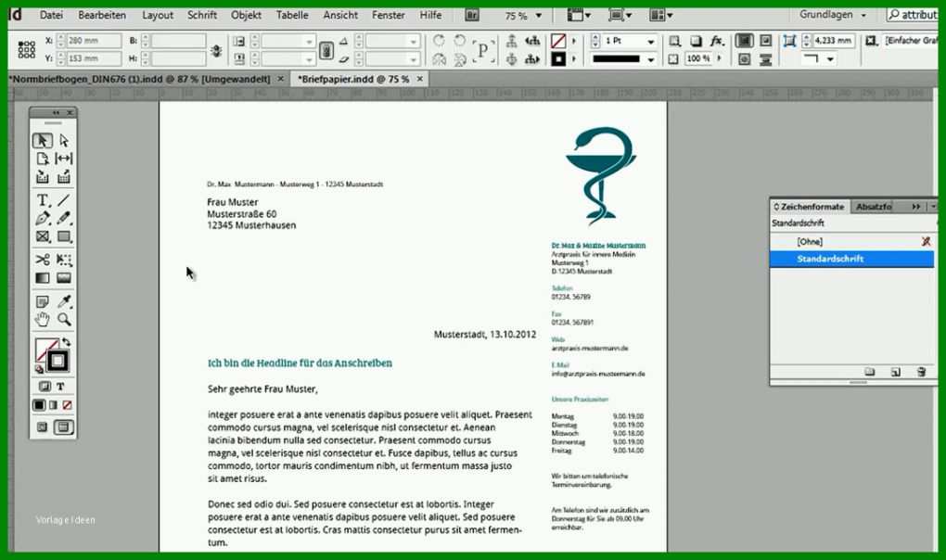Select the Direct Selection (white arrow) tool
946x560 pixels.
(x=64, y=140)
